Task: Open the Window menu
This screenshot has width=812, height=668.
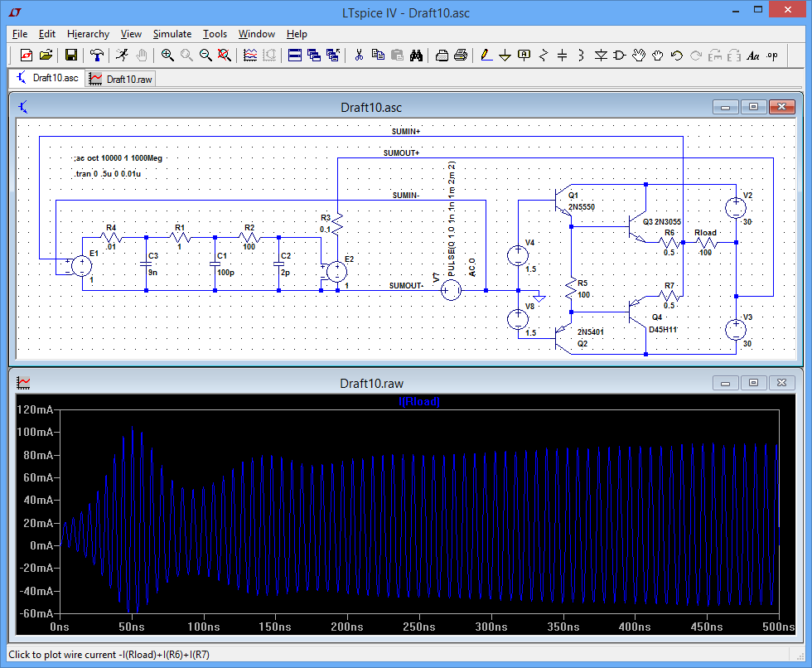Action: 256,34
